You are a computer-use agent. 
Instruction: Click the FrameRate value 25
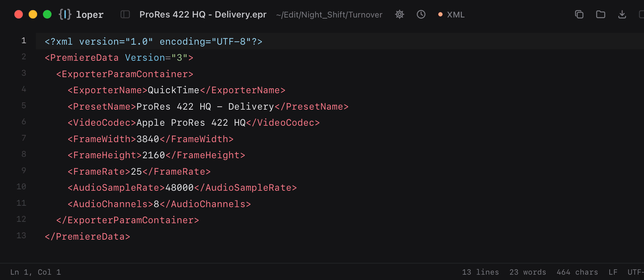136,171
